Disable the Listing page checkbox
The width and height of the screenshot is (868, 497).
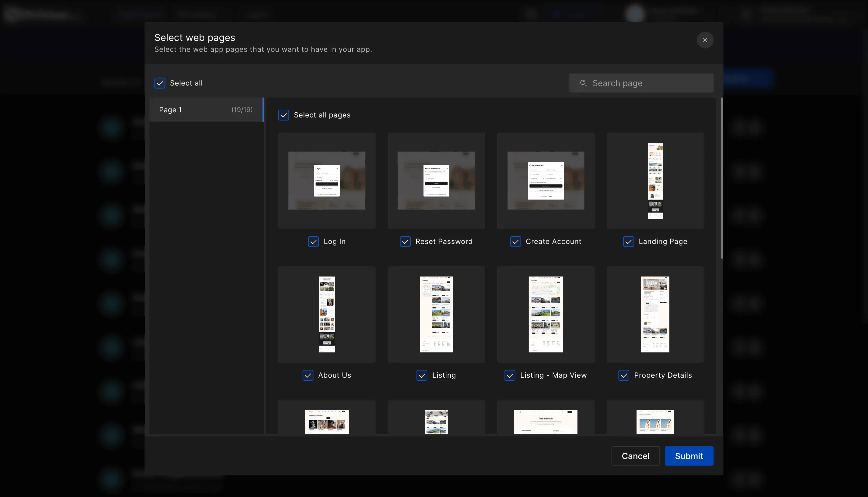[421, 375]
